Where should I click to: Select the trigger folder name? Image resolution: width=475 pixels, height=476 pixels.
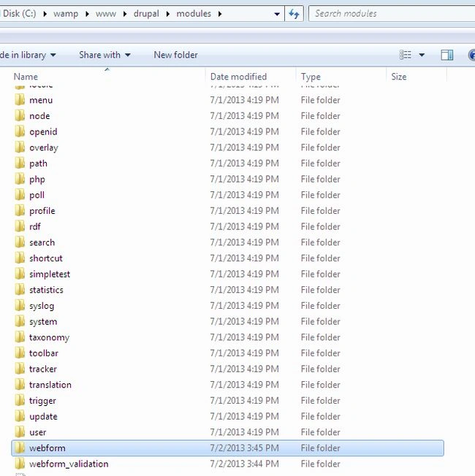point(42,401)
